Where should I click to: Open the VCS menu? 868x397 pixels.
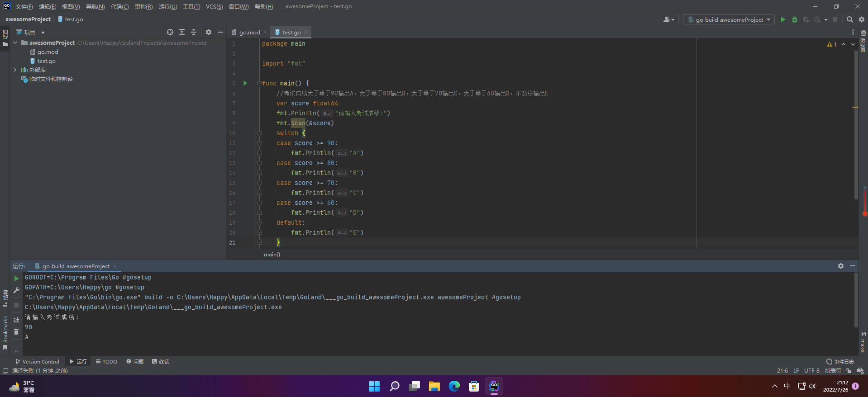click(214, 6)
